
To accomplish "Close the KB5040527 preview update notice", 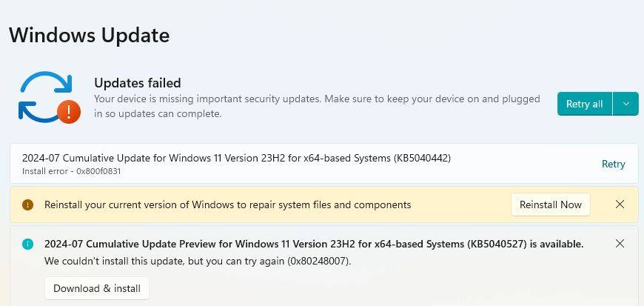I will [x=620, y=243].
